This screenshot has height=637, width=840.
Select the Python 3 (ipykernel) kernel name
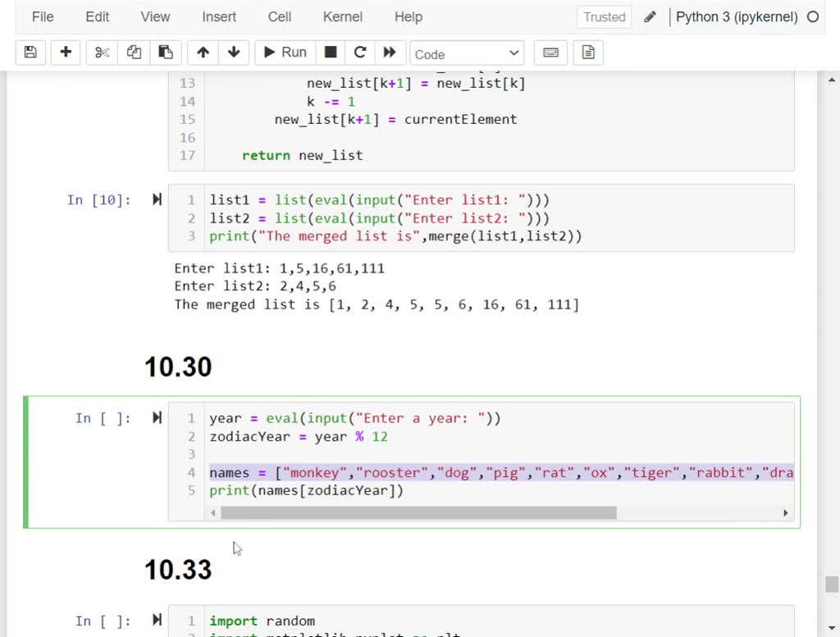pos(739,16)
